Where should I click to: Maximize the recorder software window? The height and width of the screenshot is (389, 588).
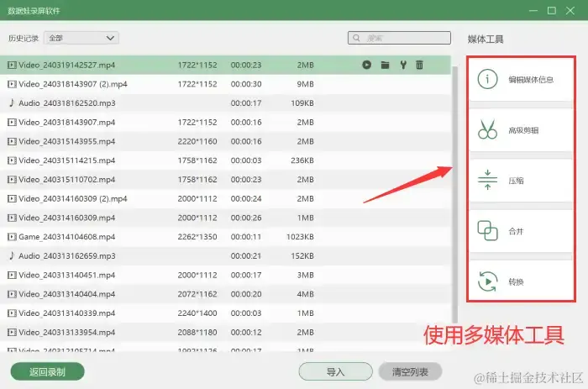[552, 11]
